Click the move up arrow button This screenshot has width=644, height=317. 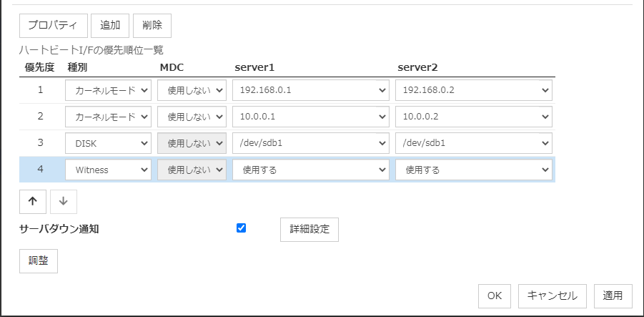pyautogui.click(x=32, y=202)
